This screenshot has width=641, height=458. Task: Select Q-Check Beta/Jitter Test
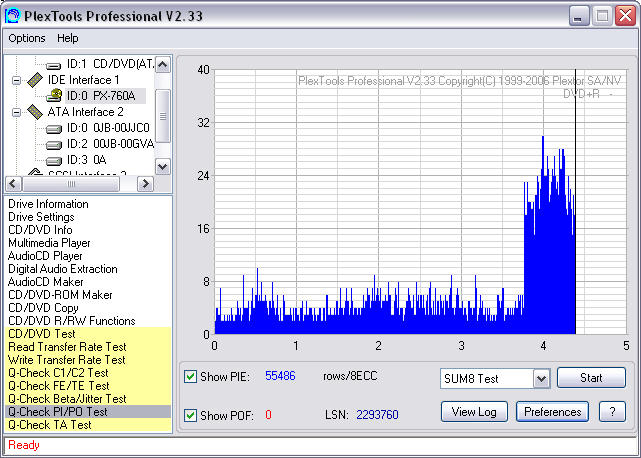tap(88, 399)
